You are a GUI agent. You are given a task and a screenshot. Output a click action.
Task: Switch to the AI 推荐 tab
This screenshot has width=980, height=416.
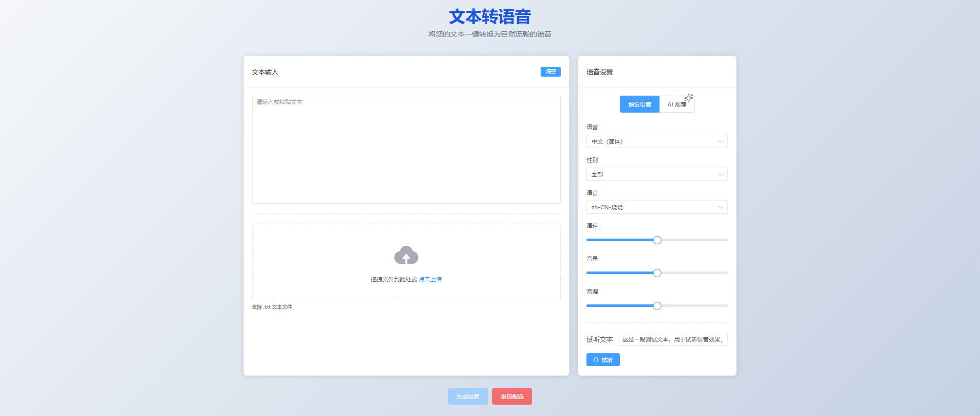[676, 104]
